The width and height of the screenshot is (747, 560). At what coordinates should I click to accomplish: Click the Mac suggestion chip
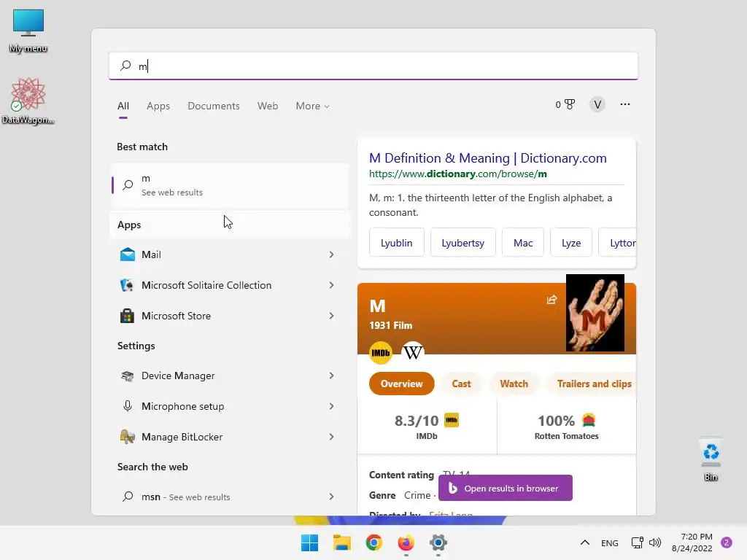pyautogui.click(x=523, y=243)
